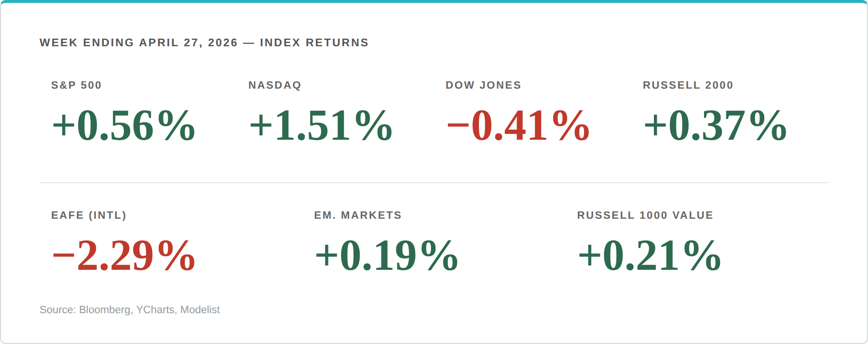868x344 pixels.
Task: Select the Russell 2000 label
Action: 688,85
